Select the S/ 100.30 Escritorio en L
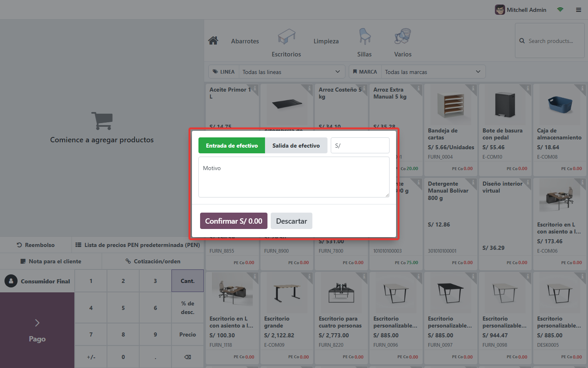588x368 pixels. pos(232,318)
